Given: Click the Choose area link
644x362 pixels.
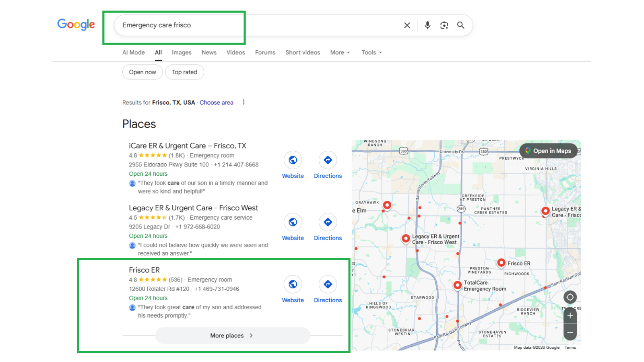Looking at the screenshot, I should 217,103.
